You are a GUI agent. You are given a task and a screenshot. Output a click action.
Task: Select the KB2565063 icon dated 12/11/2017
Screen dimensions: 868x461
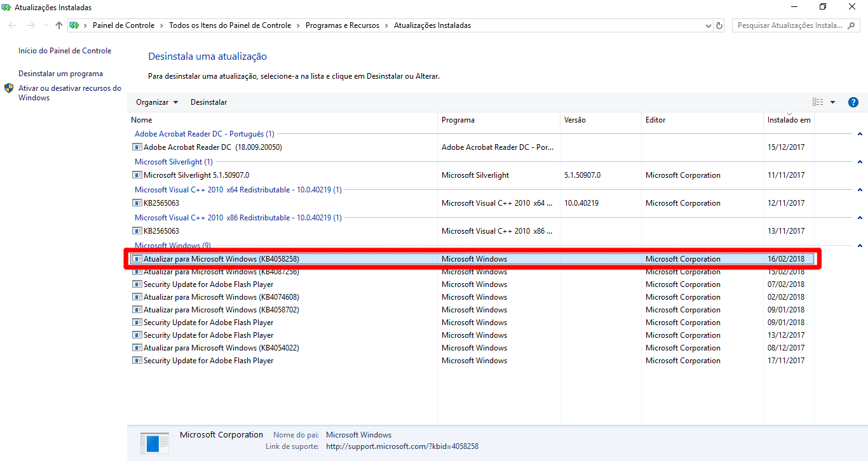137,203
